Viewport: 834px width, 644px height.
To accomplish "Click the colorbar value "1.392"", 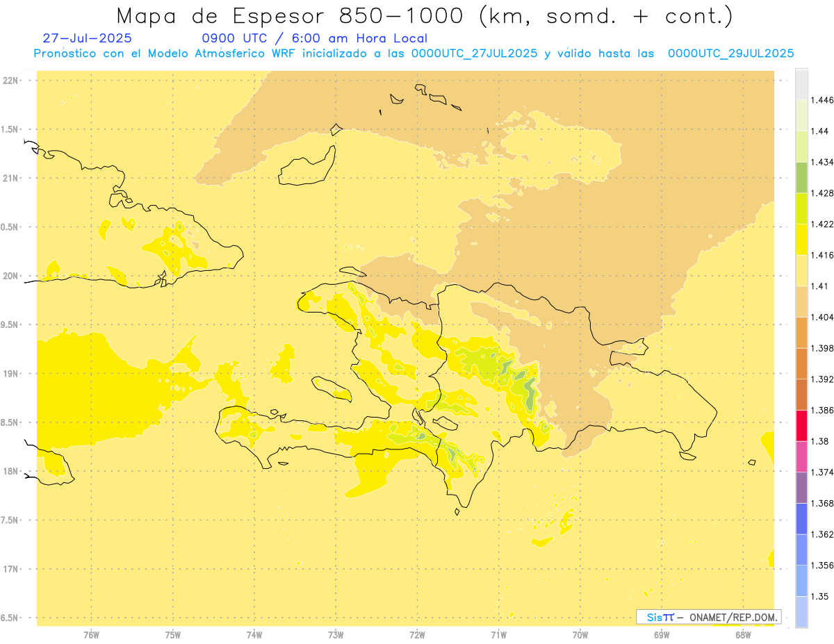I will pos(822,379).
